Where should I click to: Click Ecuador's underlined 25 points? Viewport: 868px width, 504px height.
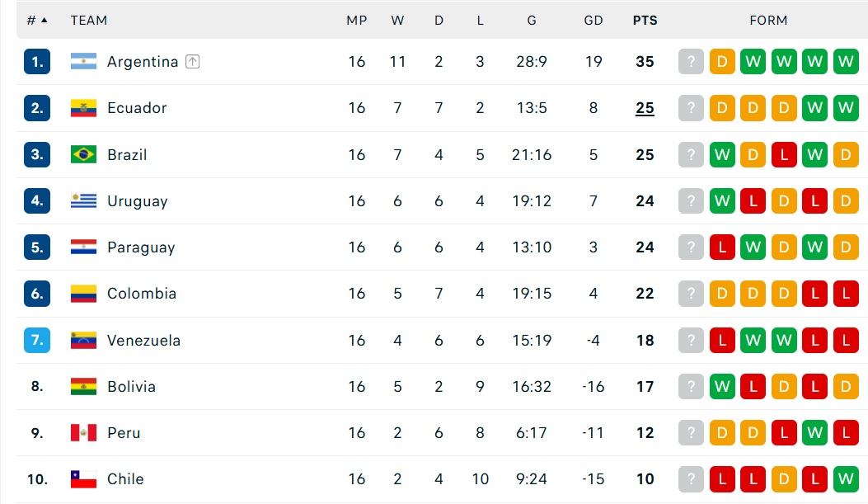click(645, 108)
